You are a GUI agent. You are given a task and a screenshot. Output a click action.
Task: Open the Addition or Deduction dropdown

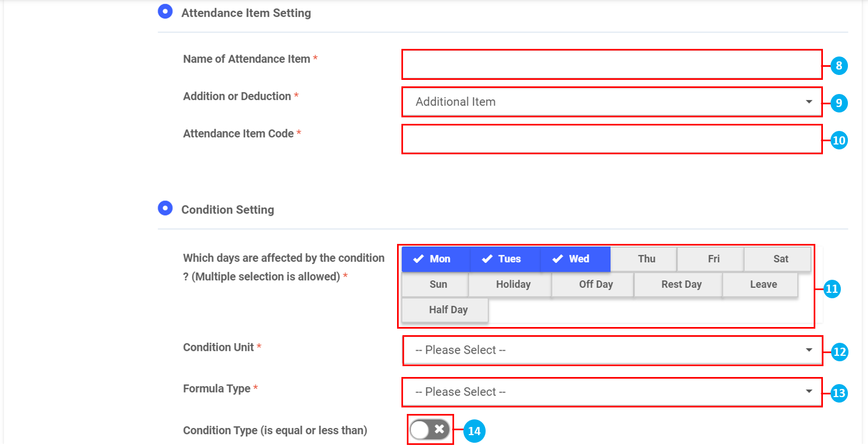tap(612, 102)
